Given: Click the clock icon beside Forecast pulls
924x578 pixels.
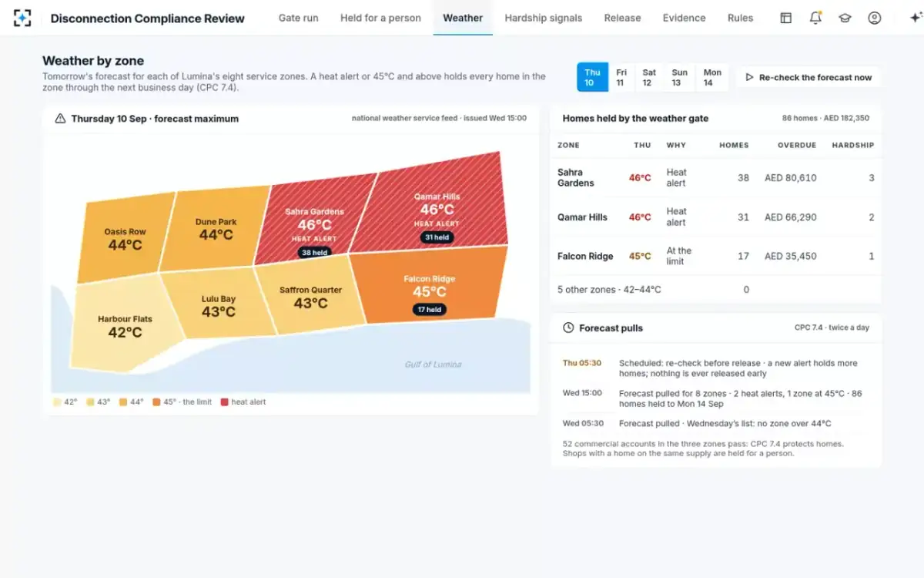Looking at the screenshot, I should tap(568, 328).
